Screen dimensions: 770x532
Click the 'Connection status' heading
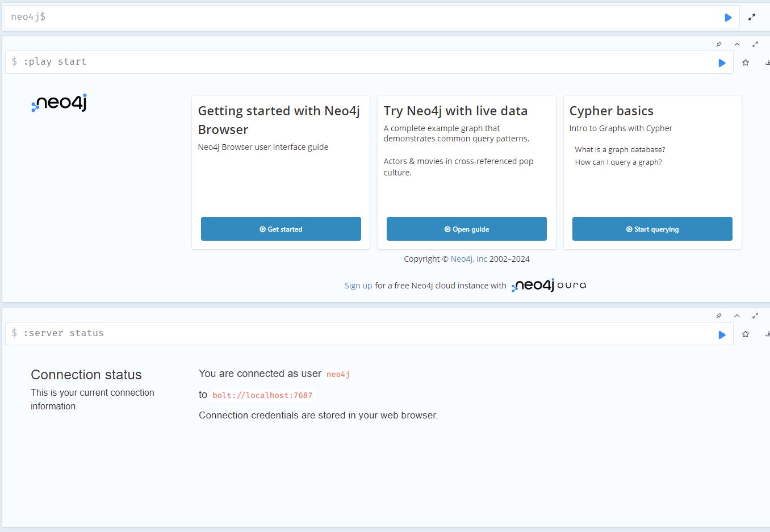click(86, 375)
